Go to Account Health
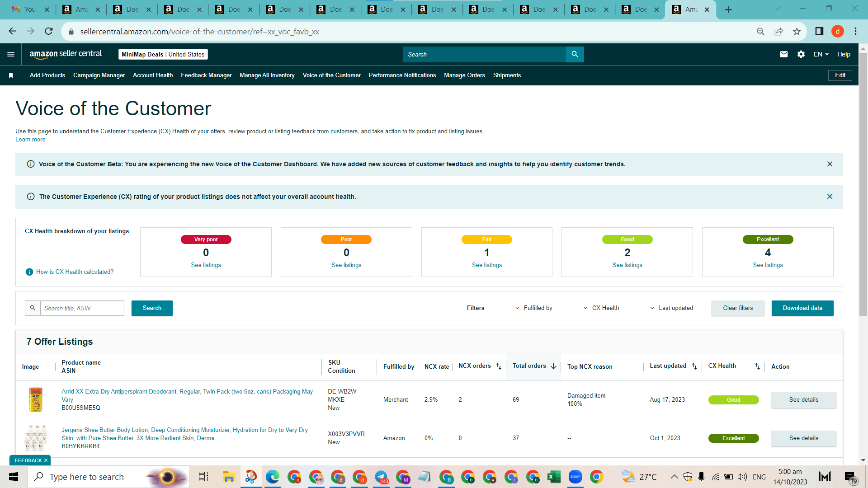Screen dimensions: 868x488 pos(153,75)
